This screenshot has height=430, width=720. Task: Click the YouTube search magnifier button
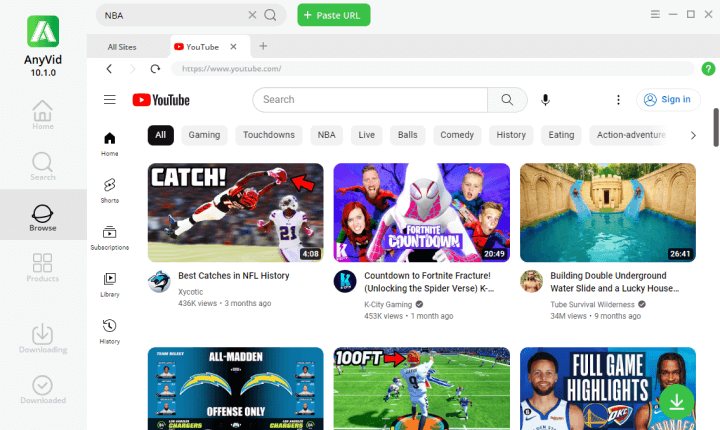click(507, 100)
